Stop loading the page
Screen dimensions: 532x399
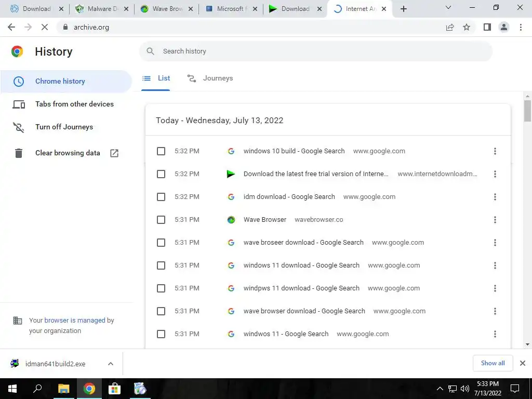click(x=45, y=27)
